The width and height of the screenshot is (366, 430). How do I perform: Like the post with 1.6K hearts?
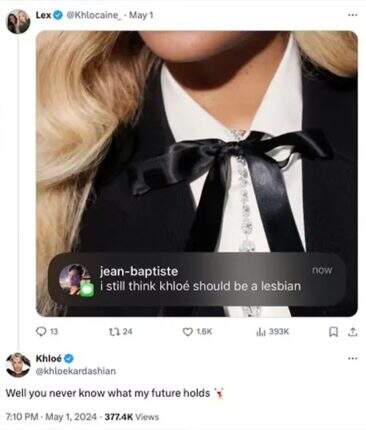click(x=188, y=331)
